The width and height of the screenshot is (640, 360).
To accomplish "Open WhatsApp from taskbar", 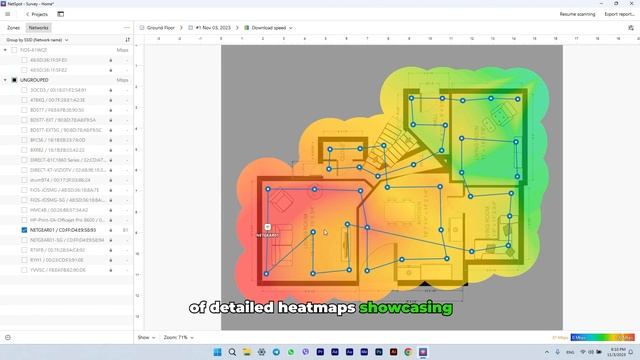I will point(291,352).
